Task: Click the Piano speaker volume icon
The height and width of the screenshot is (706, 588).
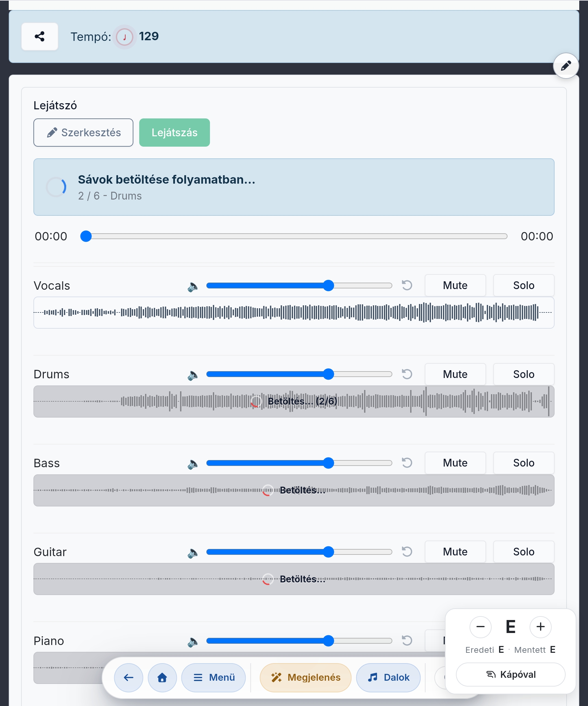Action: pyautogui.click(x=193, y=641)
